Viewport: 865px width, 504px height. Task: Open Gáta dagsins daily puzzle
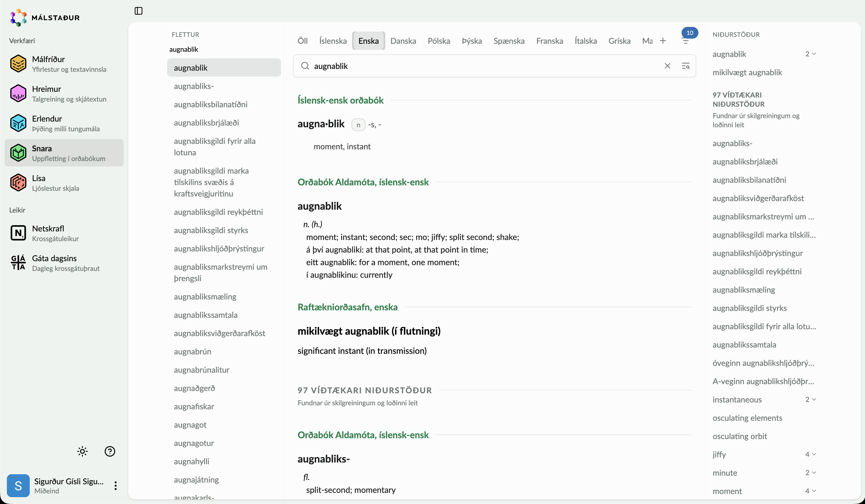pyautogui.click(x=64, y=263)
